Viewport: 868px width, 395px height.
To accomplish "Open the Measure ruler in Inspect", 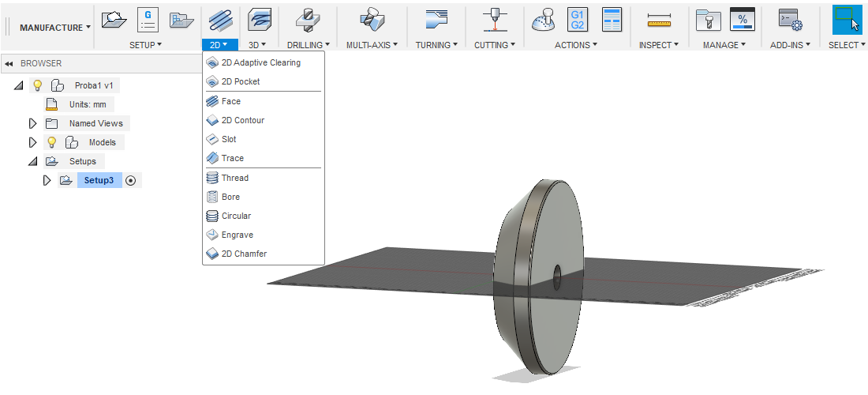I will (659, 19).
